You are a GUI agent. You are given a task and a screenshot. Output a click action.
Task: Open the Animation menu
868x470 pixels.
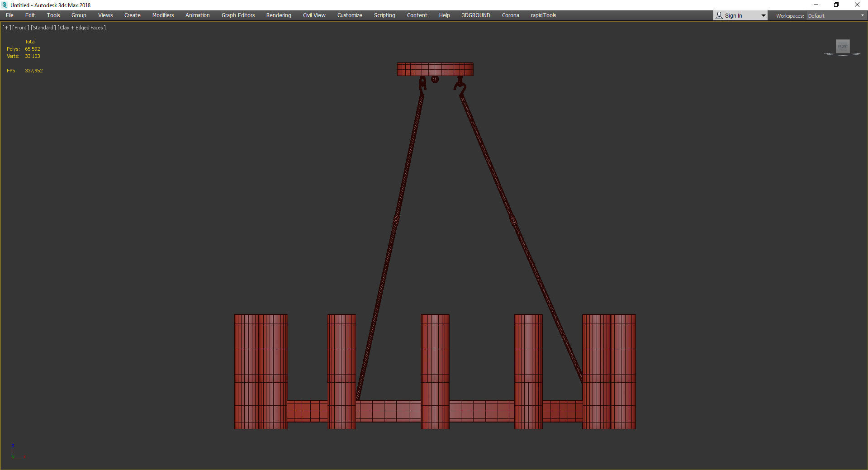(198, 15)
